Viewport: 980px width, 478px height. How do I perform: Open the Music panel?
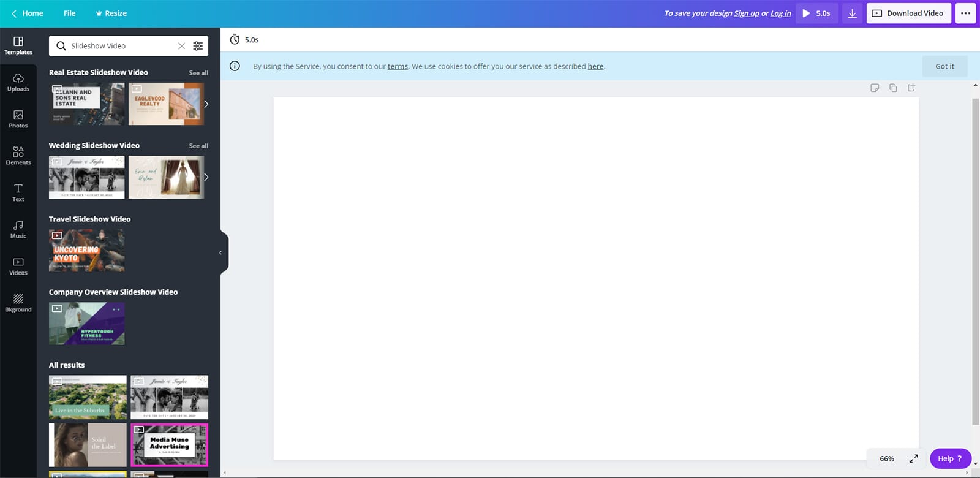18,229
